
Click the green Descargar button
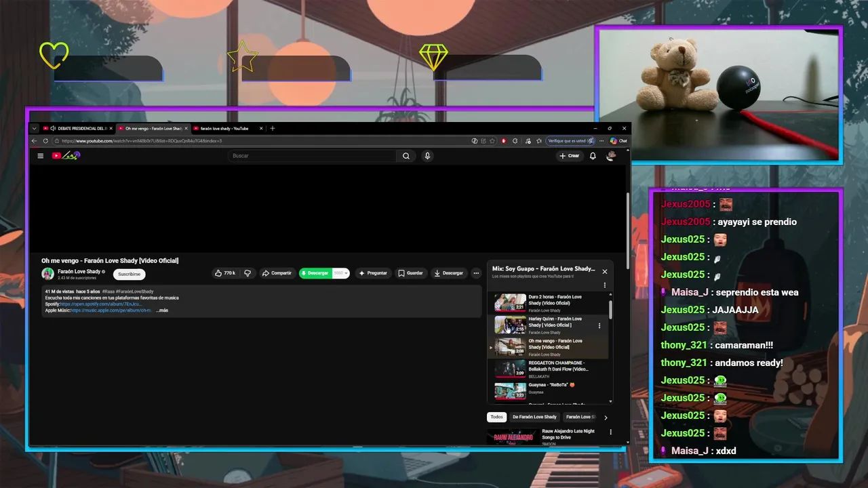point(315,273)
